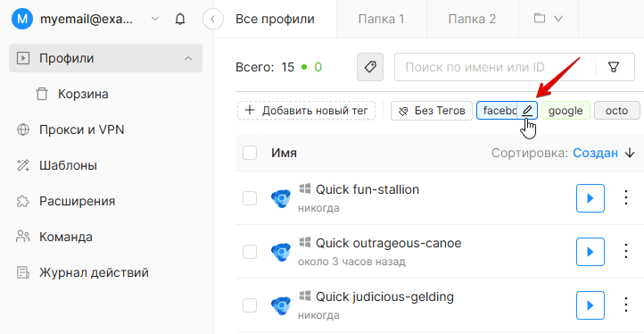The height and width of the screenshot is (334, 644).
Task: Toggle sort direction arrow
Action: point(630,154)
